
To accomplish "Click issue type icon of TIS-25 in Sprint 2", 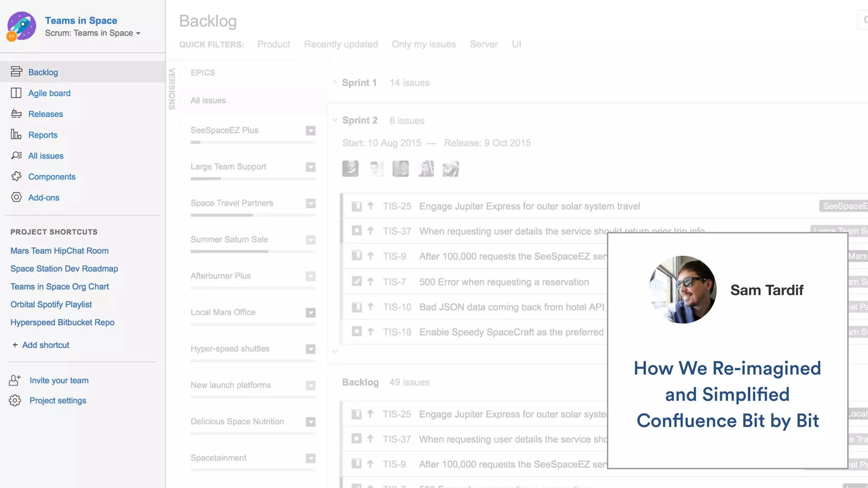I will click(x=357, y=206).
